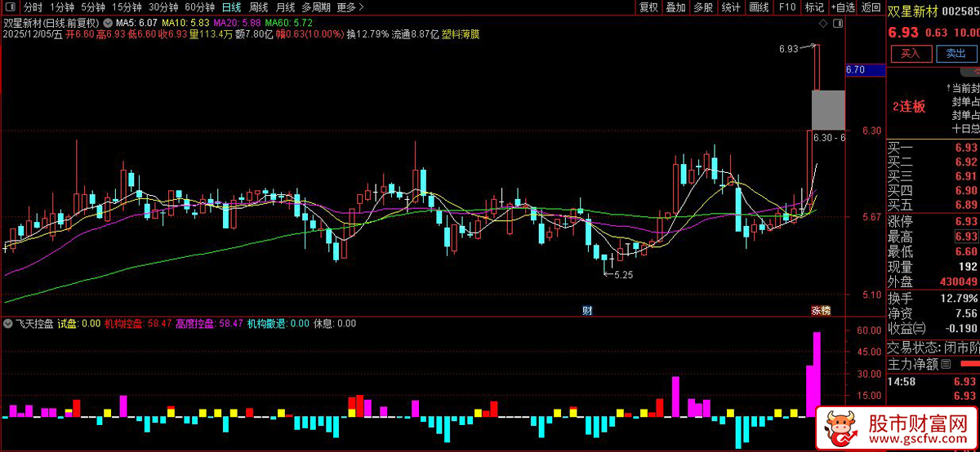Click the 换手 turnover row
This screenshot has height=452, width=980.
pyautogui.click(x=933, y=298)
